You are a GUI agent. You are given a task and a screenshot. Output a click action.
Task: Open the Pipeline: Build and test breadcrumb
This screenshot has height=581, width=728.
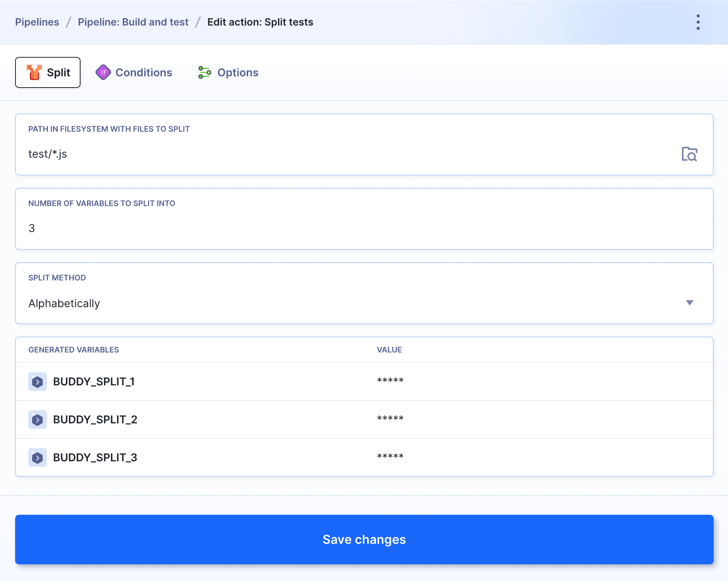[x=133, y=22]
